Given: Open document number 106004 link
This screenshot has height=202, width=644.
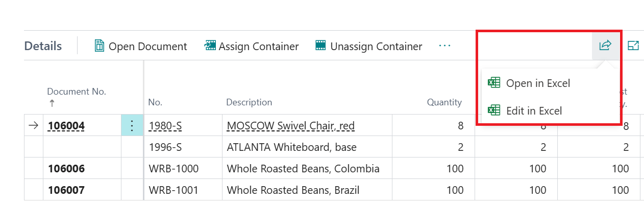Looking at the screenshot, I should click(66, 126).
